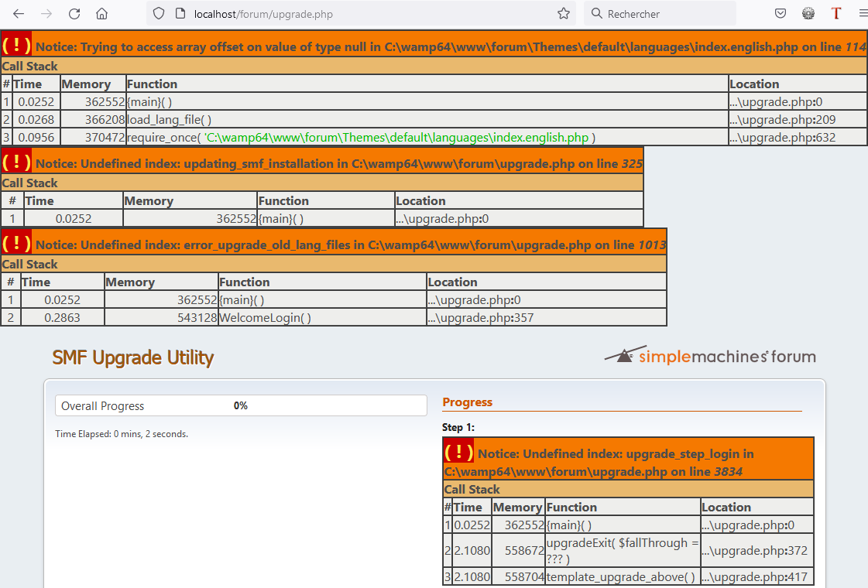Open the browser hamburger menu
The width and height of the screenshot is (868, 588).
tap(863, 14)
